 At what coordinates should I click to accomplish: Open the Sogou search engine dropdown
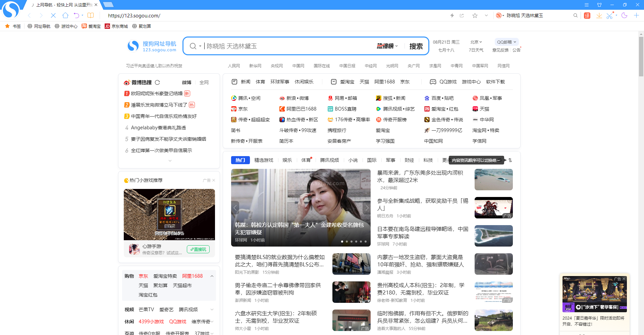[x=500, y=15]
